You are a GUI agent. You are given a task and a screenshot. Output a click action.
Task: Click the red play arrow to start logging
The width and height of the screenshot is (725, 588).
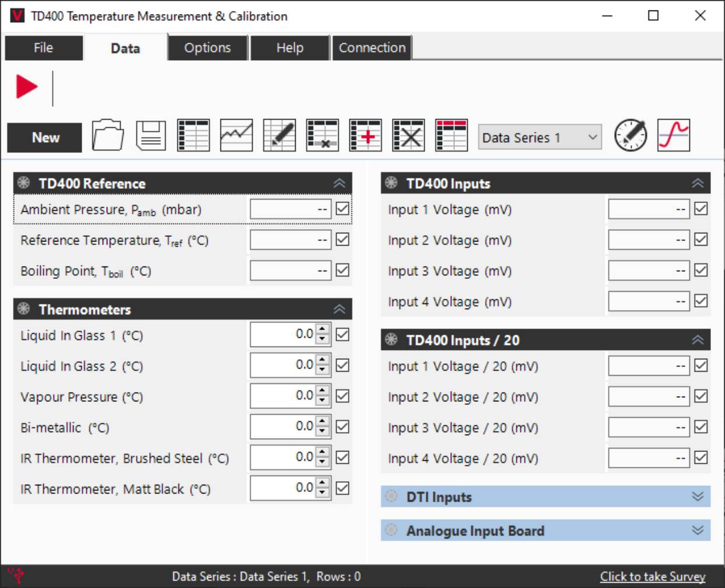pos(27,85)
